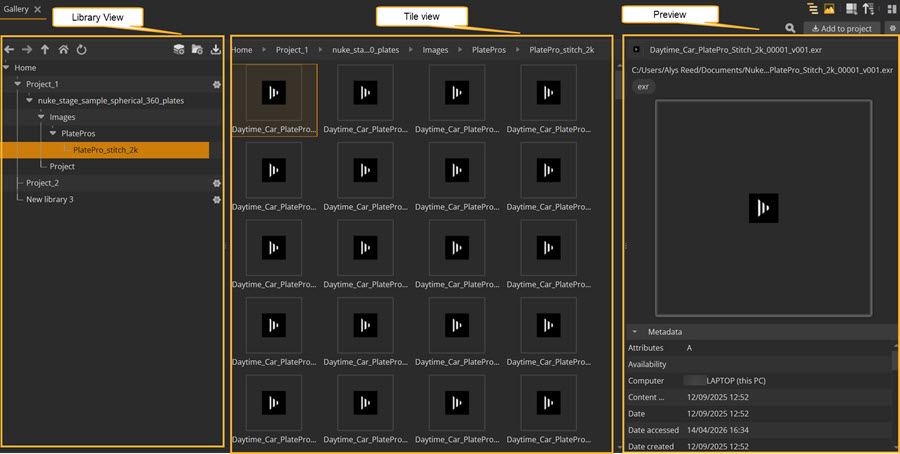The image size is (900, 454).
Task: Select Project_2 in library tree
Action: 42,183
